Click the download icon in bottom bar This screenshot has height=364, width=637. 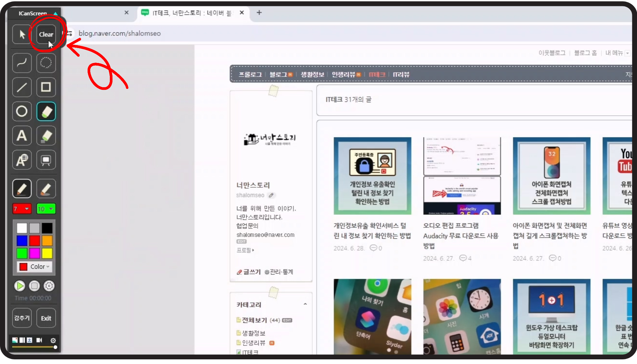[x=30, y=340]
